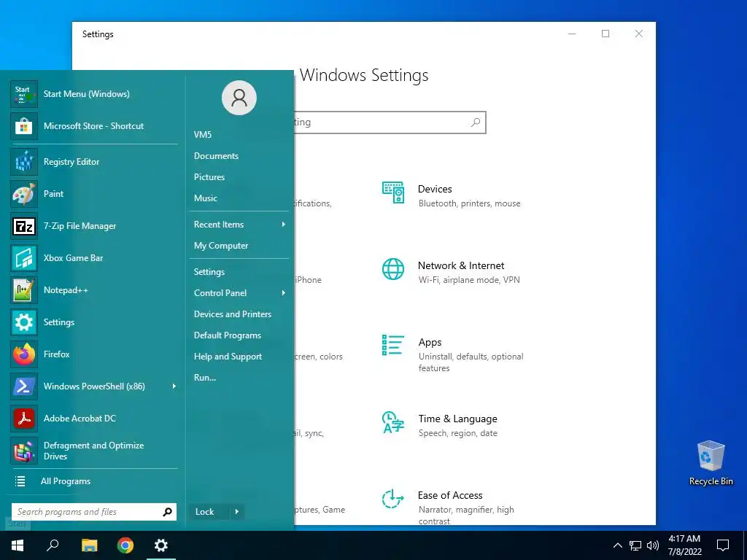Open the Defragment and Optimize Drives icon

pyautogui.click(x=24, y=451)
